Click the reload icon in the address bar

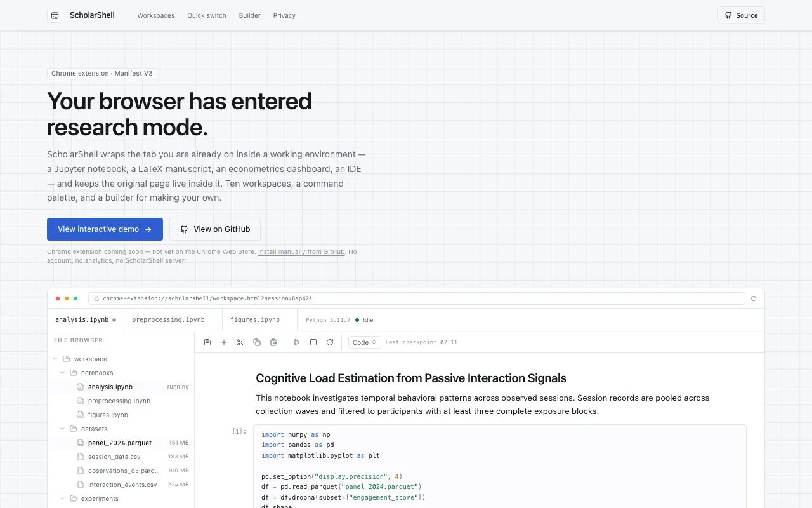click(754, 298)
